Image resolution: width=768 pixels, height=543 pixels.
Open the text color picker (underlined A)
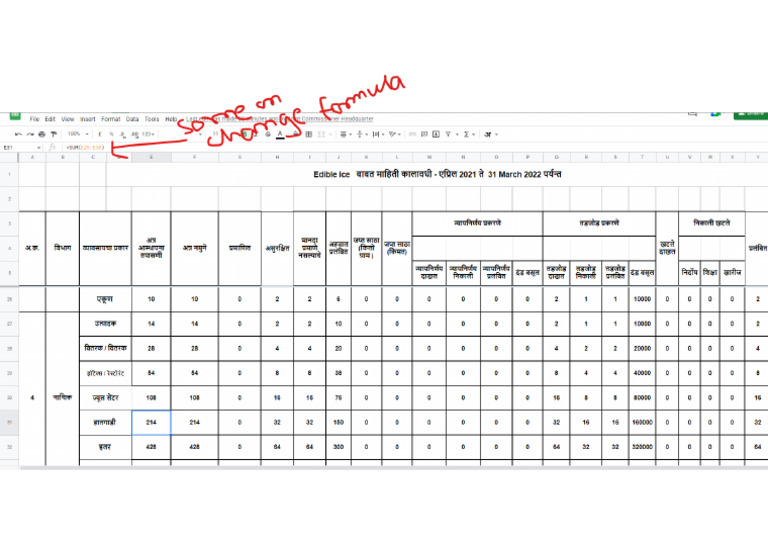(x=280, y=135)
